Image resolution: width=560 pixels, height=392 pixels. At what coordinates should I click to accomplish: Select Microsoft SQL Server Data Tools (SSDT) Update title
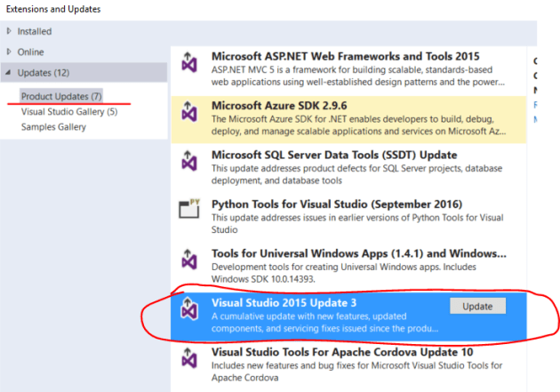[x=334, y=155]
